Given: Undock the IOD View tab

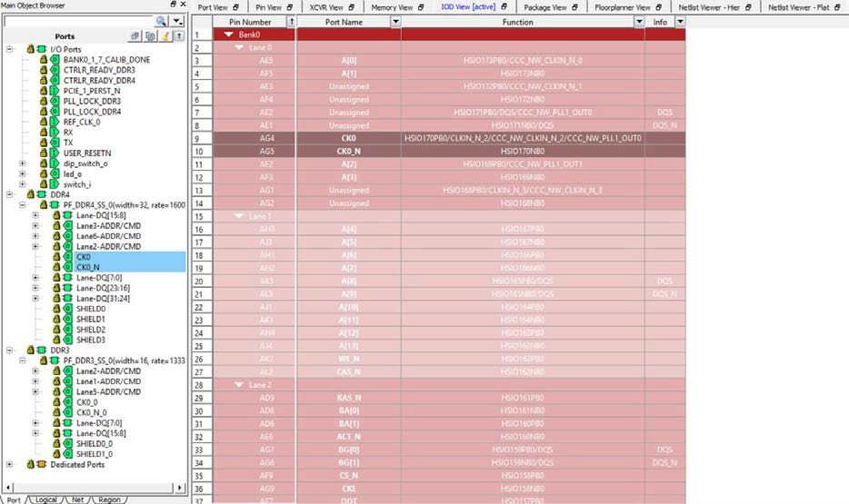Looking at the screenshot, I should coord(504,7).
